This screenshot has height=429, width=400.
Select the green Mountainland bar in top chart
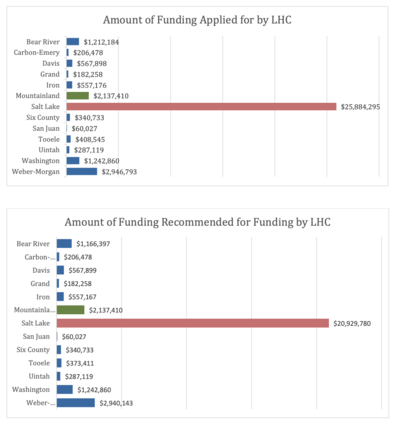(78, 96)
